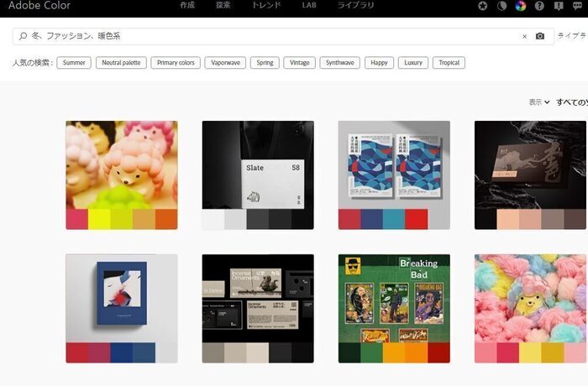Switch to the トレンド tab
The image size is (588, 386).
266,5
